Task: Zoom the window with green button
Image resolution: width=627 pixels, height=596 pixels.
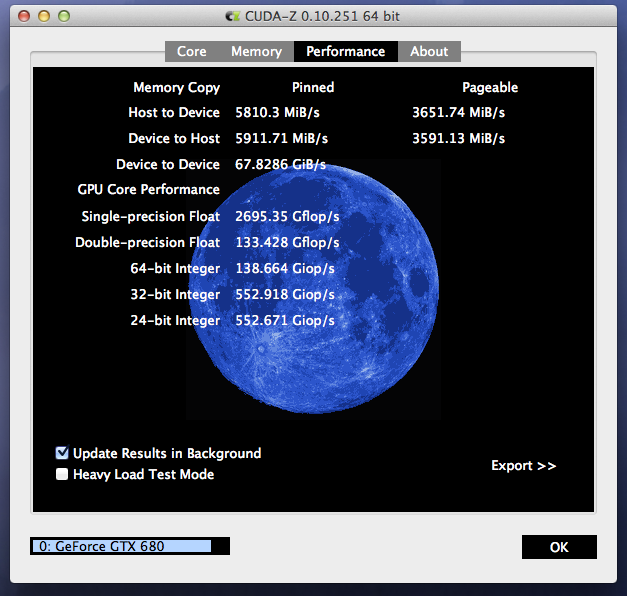Action: (x=64, y=16)
